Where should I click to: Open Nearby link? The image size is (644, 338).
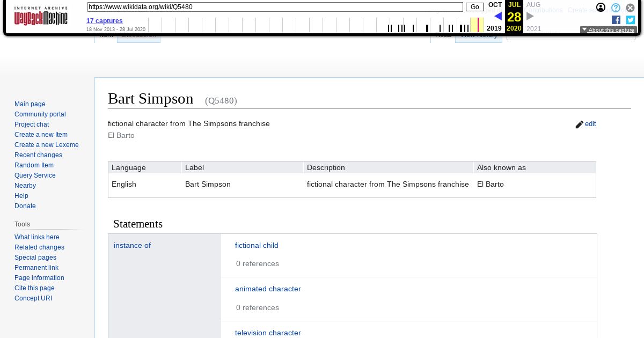25,186
